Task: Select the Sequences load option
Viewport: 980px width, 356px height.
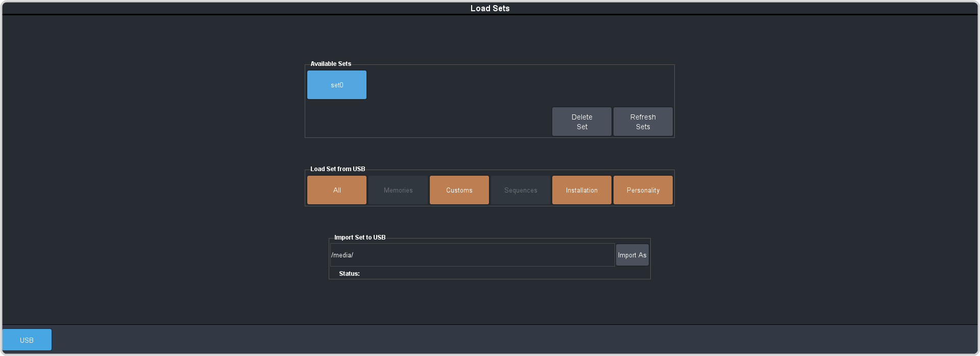Action: pos(520,190)
